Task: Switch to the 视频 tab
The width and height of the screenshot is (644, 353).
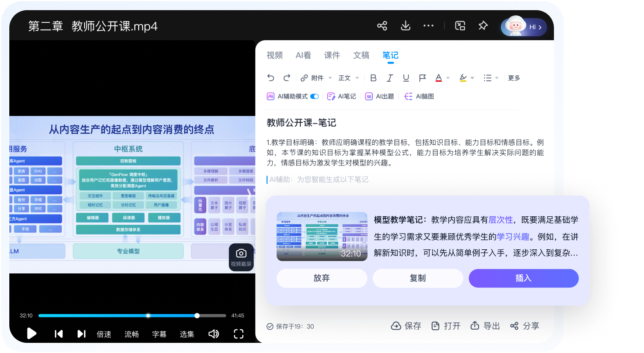Action: [x=274, y=55]
